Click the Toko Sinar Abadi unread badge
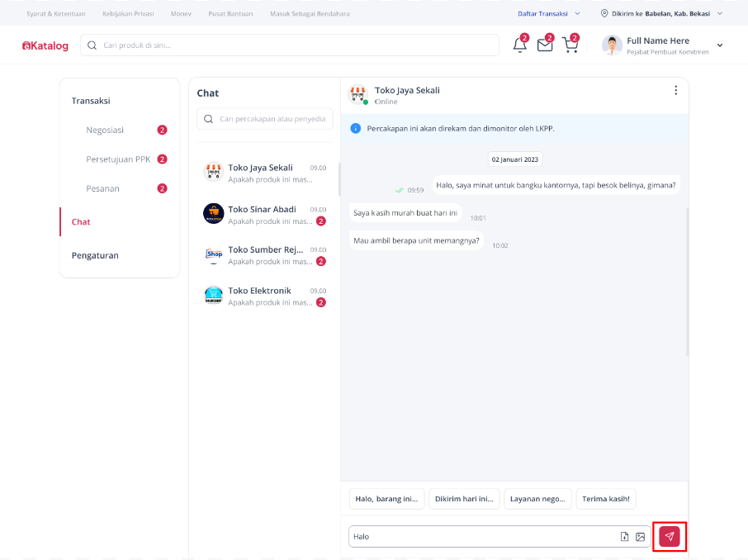The image size is (748, 560). click(321, 221)
